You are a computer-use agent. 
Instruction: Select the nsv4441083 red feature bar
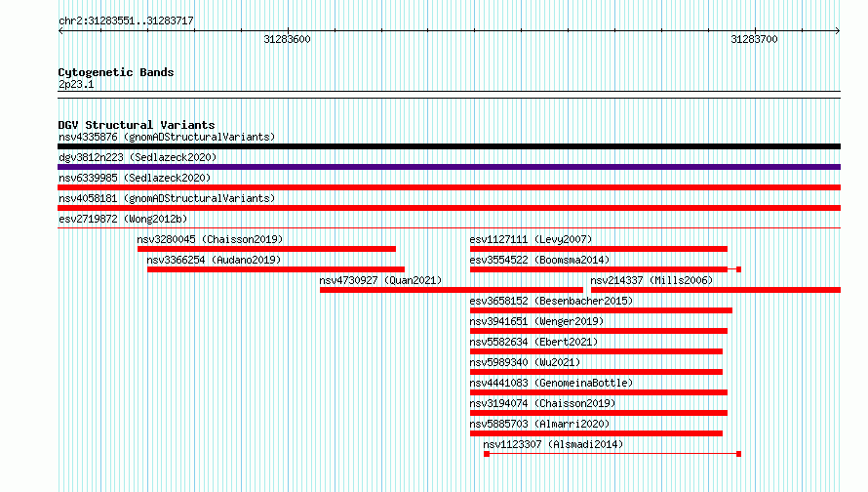(599, 392)
